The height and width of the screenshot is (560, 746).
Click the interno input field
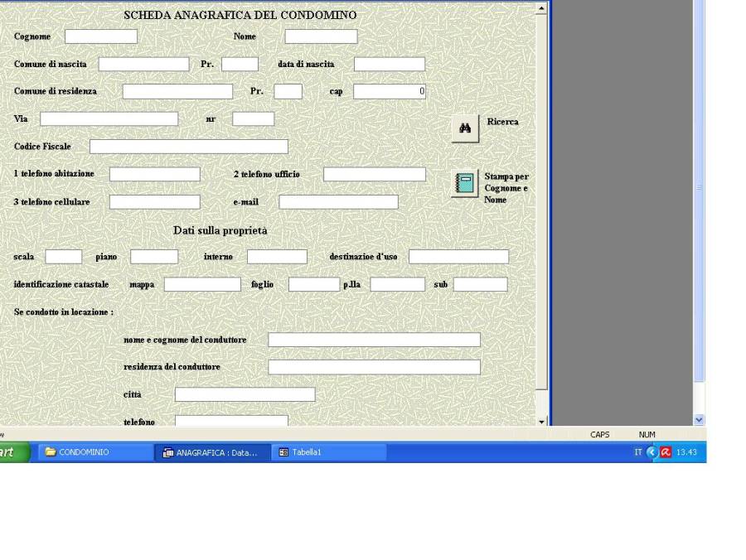[x=277, y=257]
